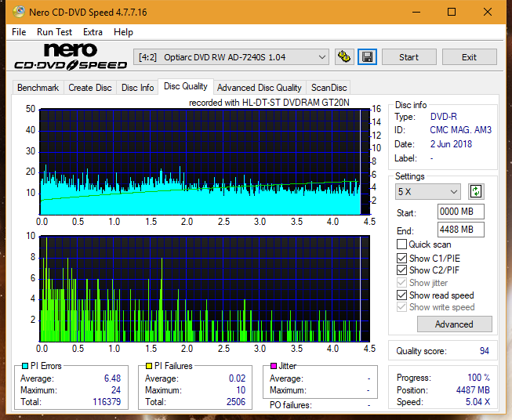Click the recorded with HL-DT-ST DVDRAM GT20N text
Screen dimensions: 512x420
tap(269, 103)
